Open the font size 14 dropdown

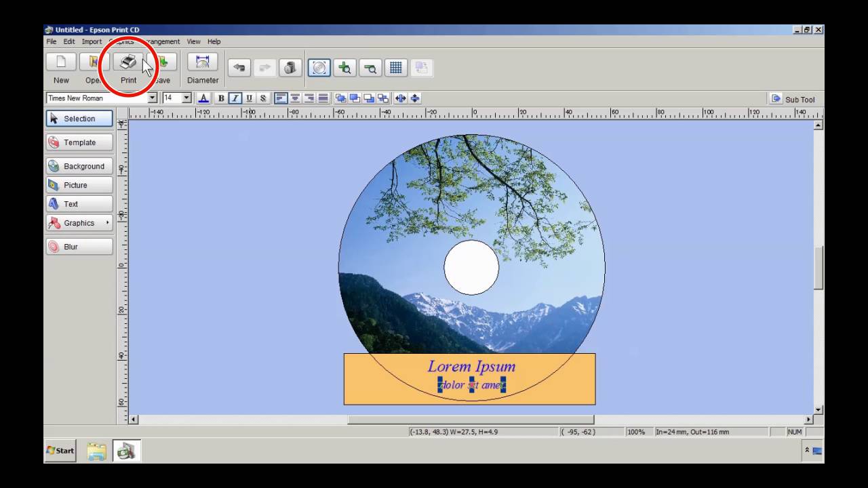[x=186, y=98]
